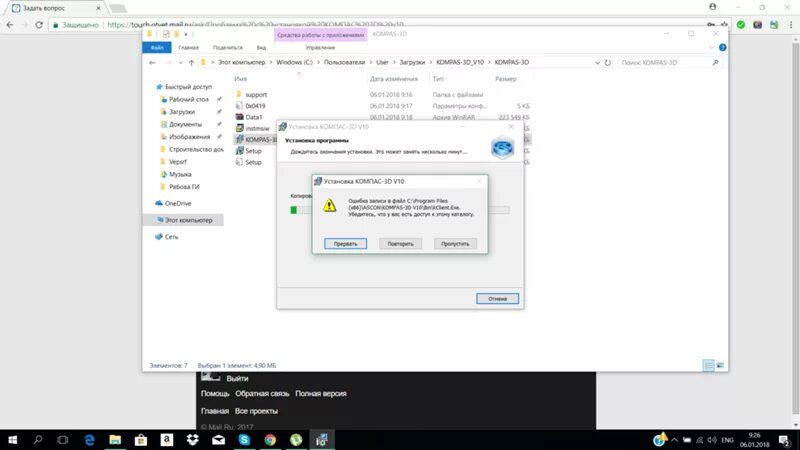This screenshot has height=450, width=800.
Task: Refresh the Explorer folder view
Action: pyautogui.click(x=608, y=63)
